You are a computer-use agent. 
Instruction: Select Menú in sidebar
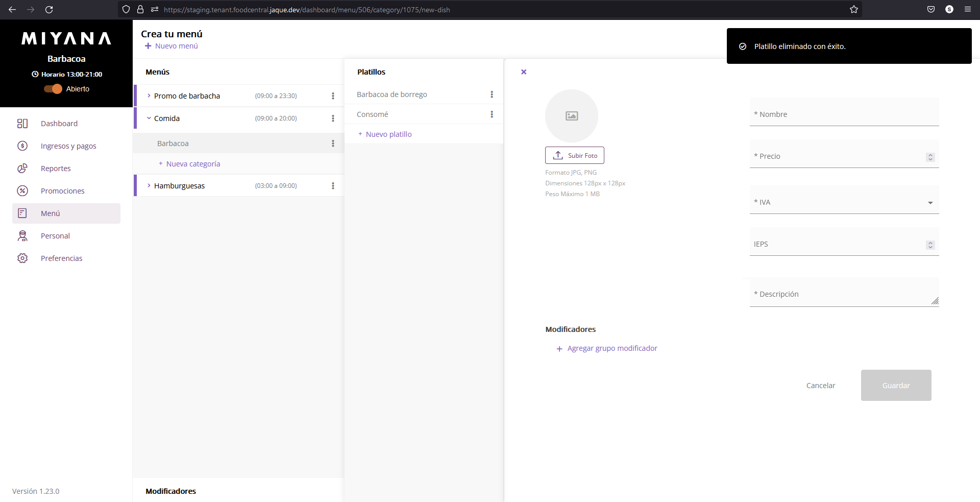66,213
